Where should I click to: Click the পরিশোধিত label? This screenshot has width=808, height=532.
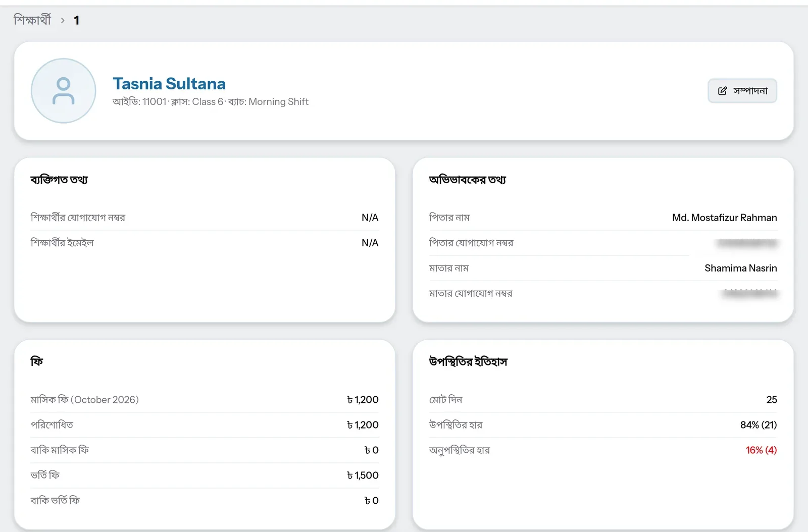(x=52, y=425)
